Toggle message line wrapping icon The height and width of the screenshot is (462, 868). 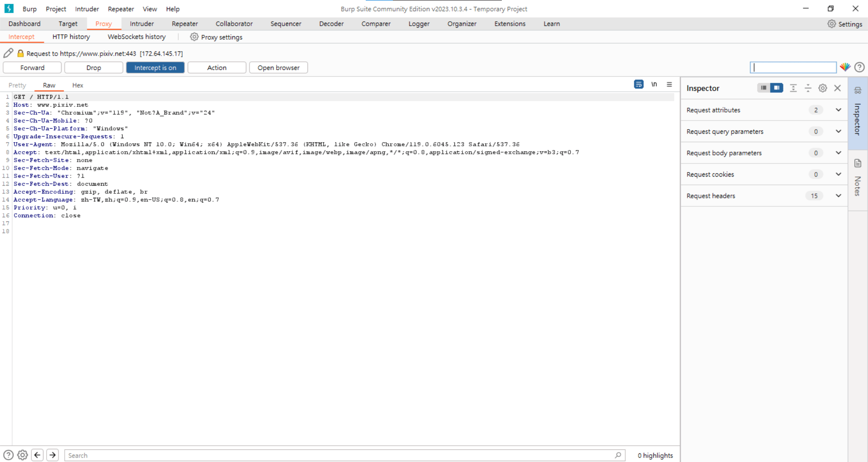pos(638,84)
